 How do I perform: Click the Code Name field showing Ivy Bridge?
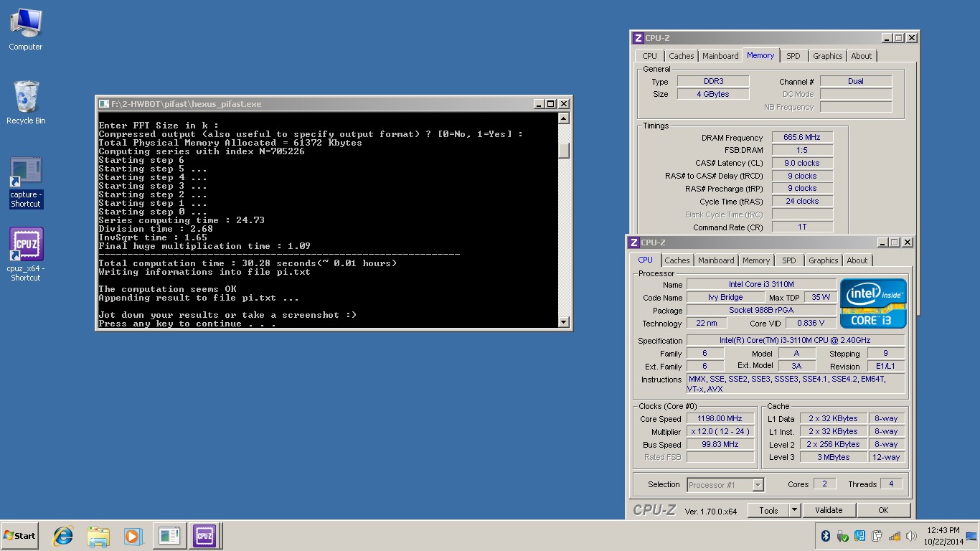click(x=725, y=297)
